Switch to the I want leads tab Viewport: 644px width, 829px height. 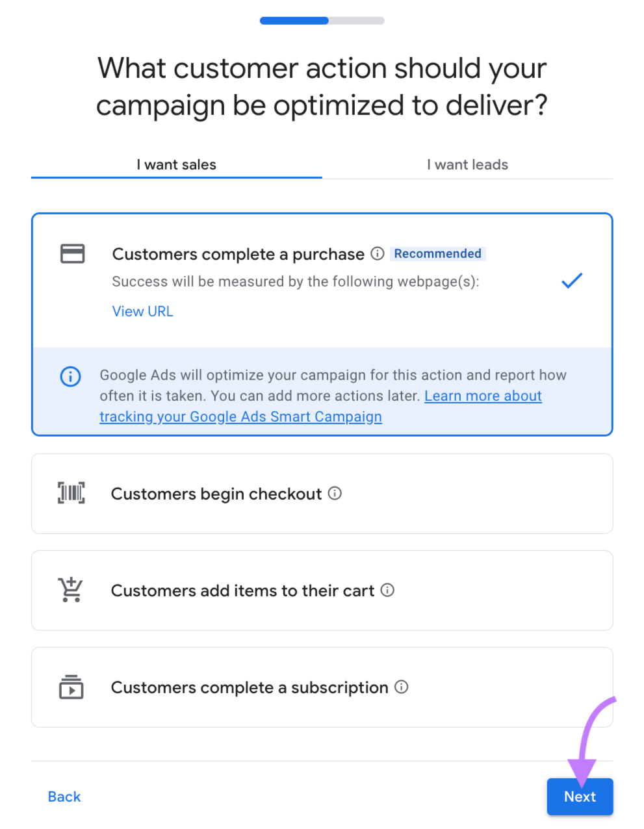pyautogui.click(x=467, y=164)
